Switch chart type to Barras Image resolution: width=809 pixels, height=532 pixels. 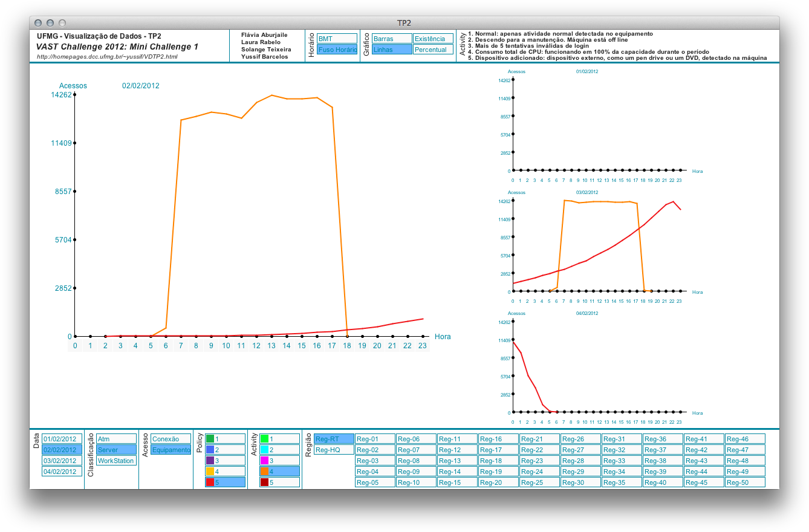[x=392, y=39]
